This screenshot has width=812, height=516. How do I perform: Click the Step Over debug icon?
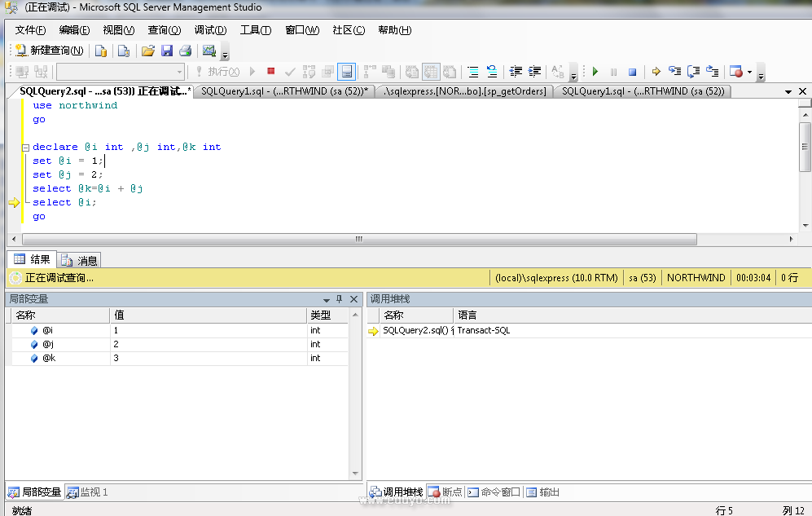tap(693, 72)
